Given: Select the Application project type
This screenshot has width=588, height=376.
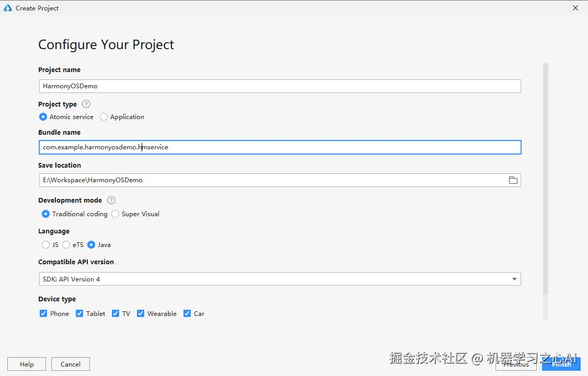Looking at the screenshot, I should tap(104, 117).
